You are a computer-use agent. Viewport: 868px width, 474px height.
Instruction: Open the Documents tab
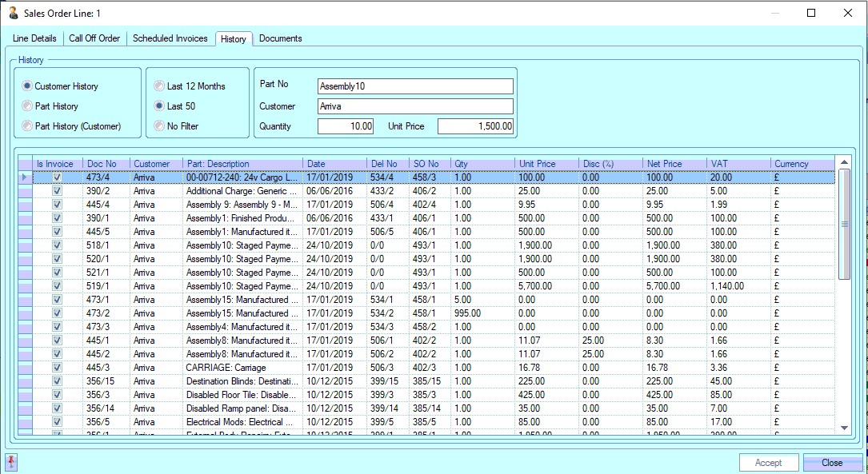pyautogui.click(x=280, y=38)
